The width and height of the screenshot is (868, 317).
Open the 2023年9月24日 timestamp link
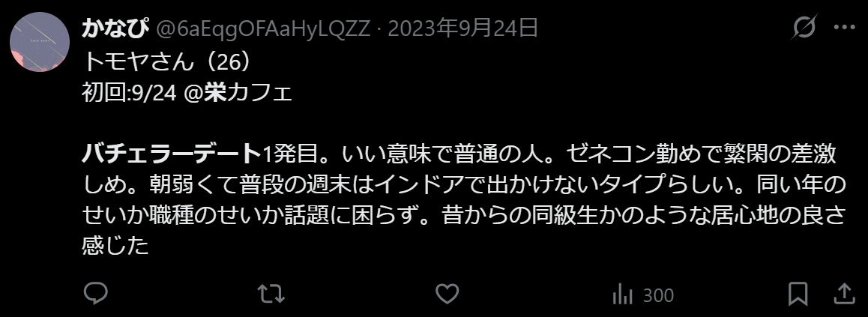[462, 28]
